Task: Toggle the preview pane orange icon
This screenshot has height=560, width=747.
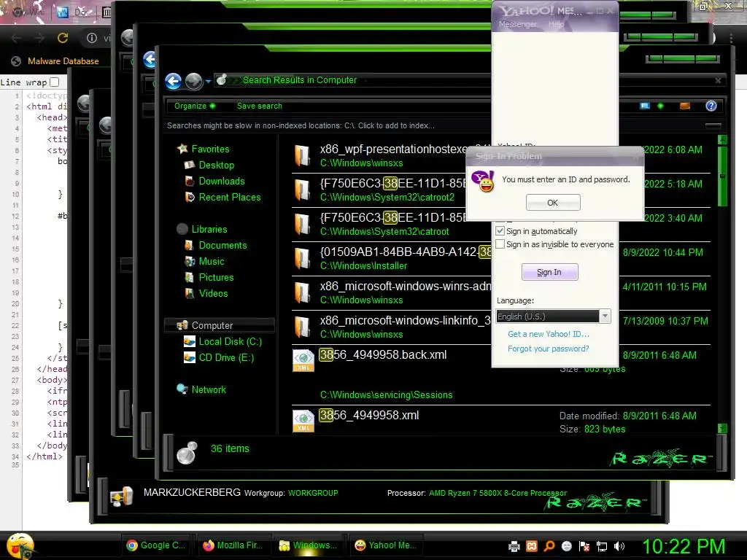Action: click(684, 106)
